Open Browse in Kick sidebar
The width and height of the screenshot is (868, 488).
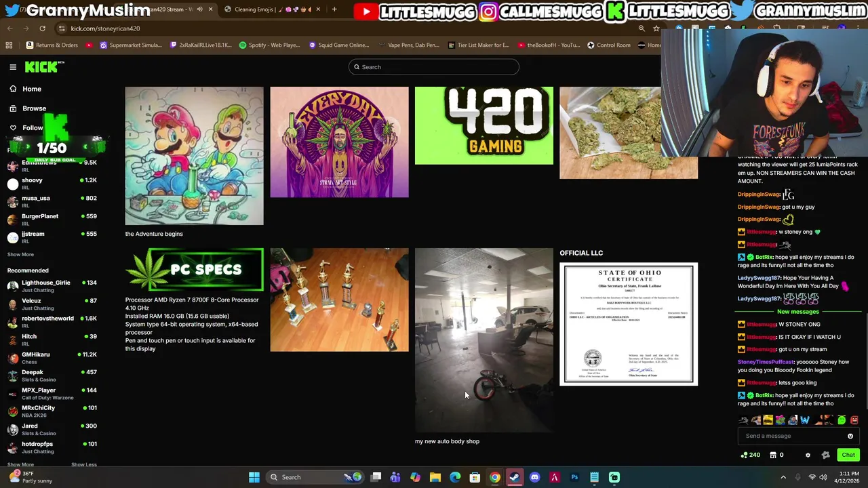28,108
